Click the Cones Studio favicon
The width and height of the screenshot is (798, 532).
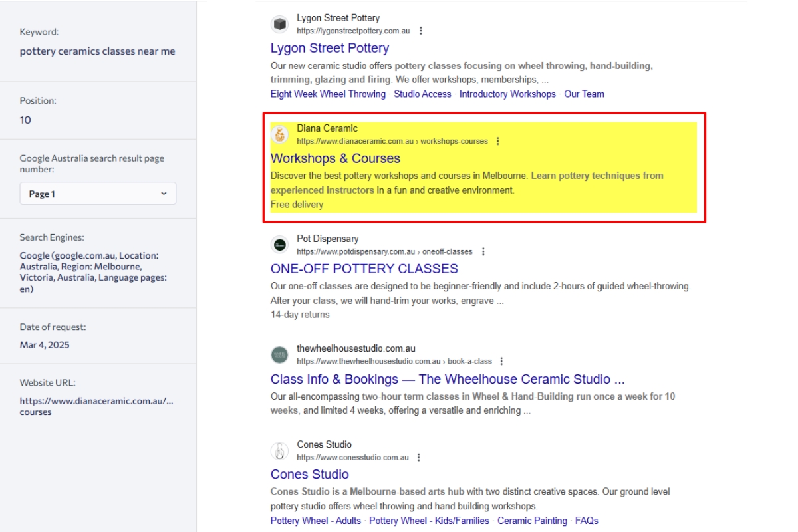click(279, 451)
